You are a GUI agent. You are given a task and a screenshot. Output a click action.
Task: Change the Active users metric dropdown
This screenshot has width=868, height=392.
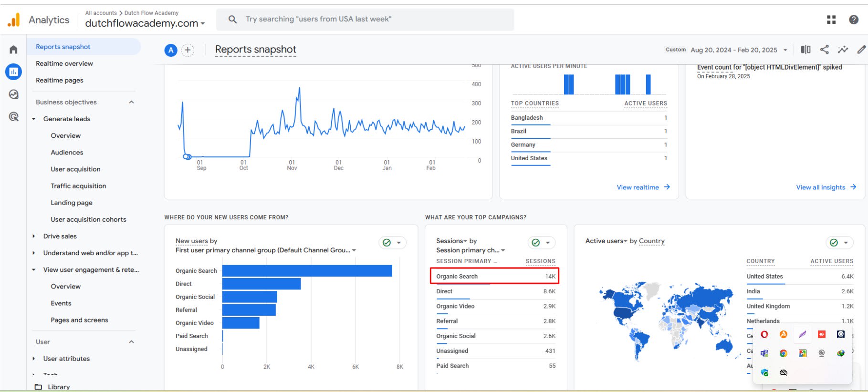607,241
